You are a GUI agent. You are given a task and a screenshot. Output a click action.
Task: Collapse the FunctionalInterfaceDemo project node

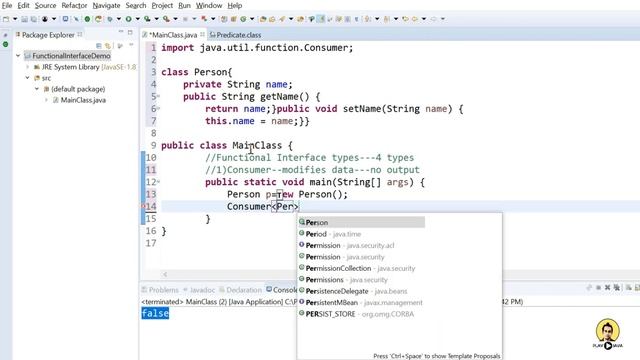(x=18, y=56)
